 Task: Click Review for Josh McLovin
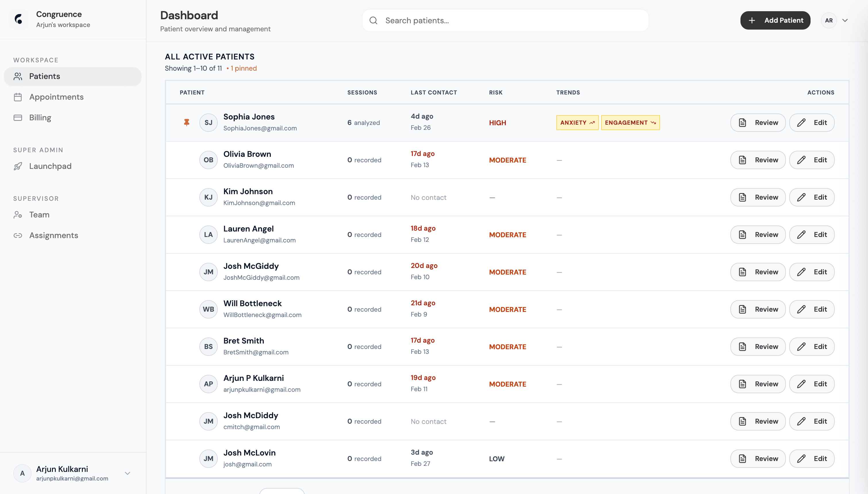(757, 458)
